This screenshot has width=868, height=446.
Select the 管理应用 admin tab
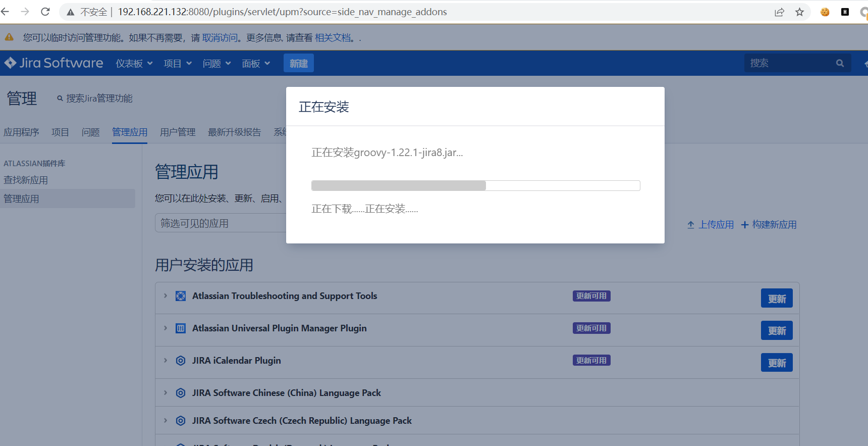tap(130, 132)
